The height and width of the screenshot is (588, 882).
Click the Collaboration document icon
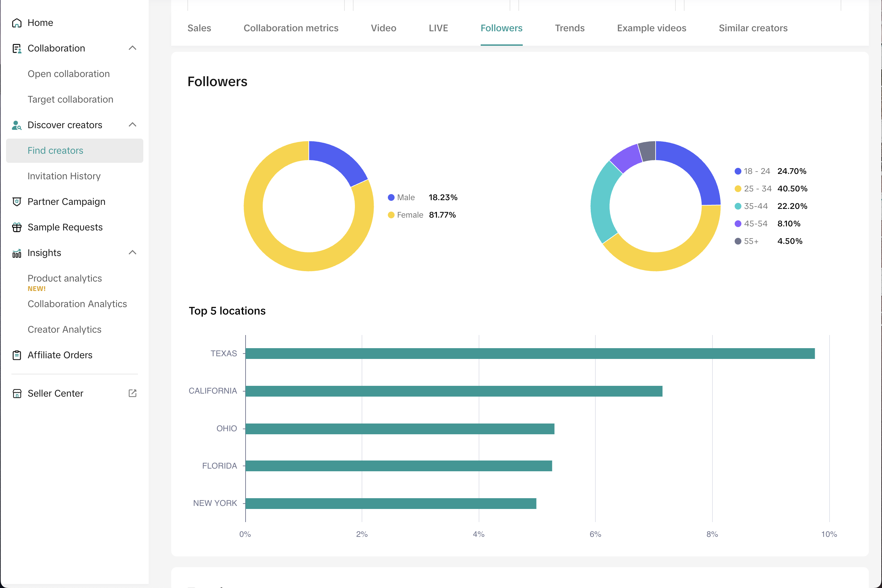pos(16,48)
